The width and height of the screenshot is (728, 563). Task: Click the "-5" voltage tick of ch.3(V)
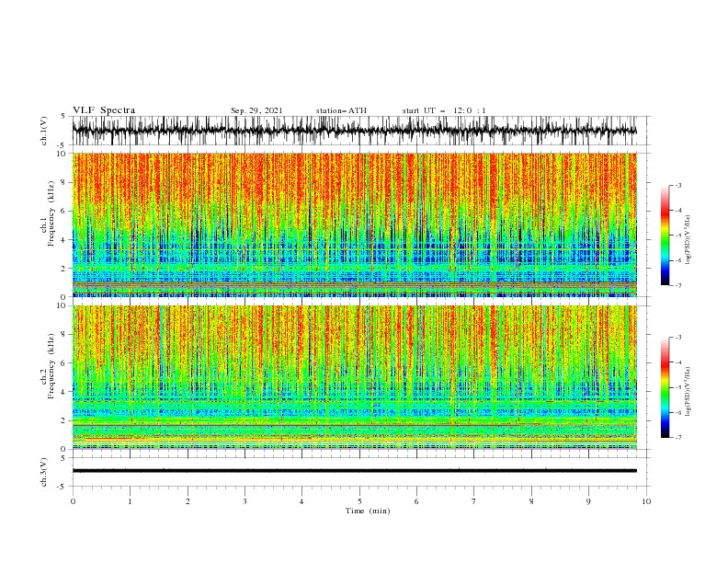click(x=62, y=487)
